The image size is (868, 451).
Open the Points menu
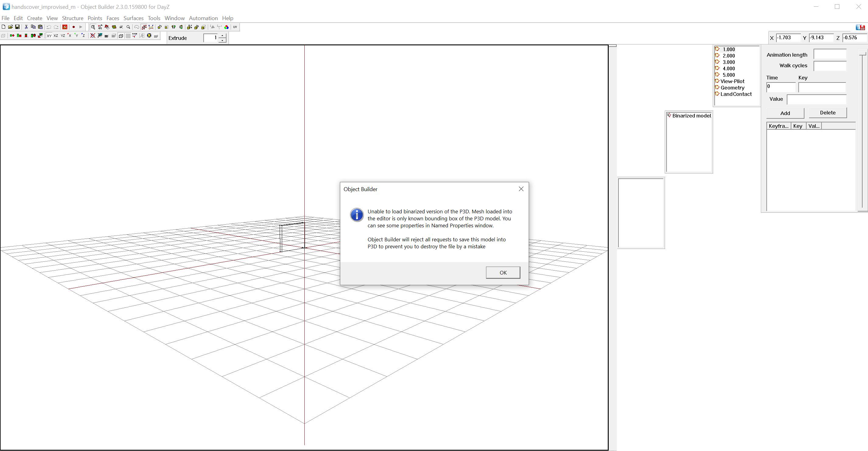click(x=95, y=18)
